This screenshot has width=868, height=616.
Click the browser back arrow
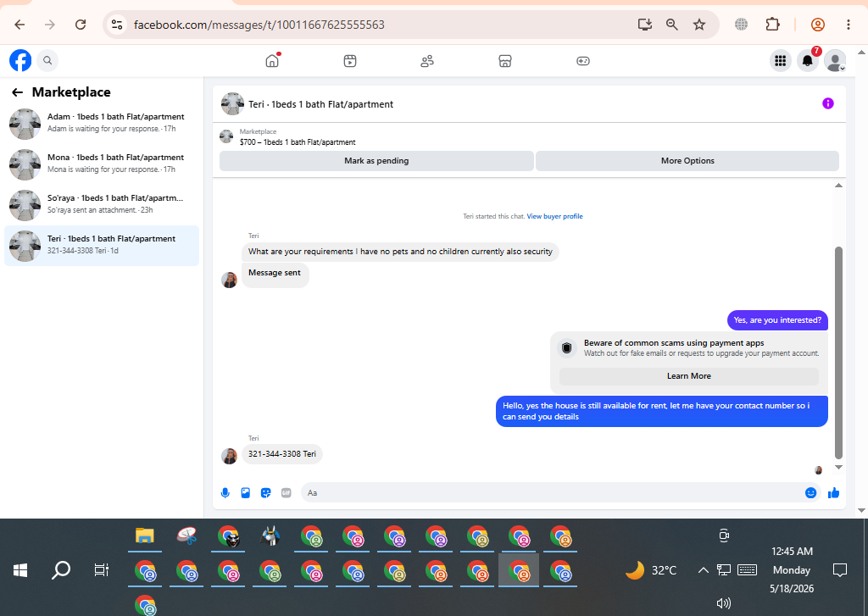(x=19, y=25)
